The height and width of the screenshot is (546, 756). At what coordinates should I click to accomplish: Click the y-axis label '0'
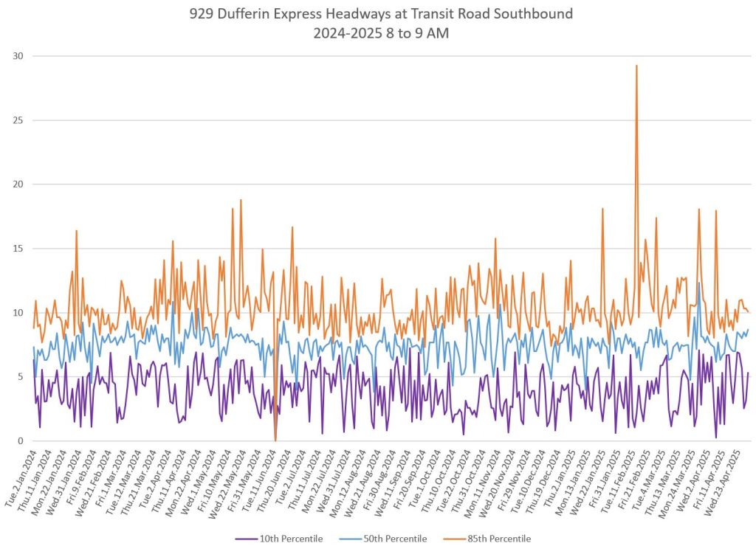(20, 441)
